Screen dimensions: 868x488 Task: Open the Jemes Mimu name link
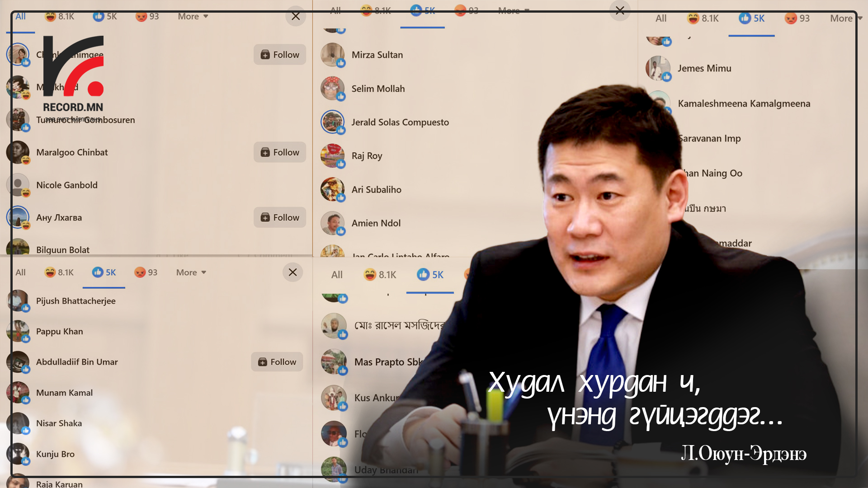[704, 68]
